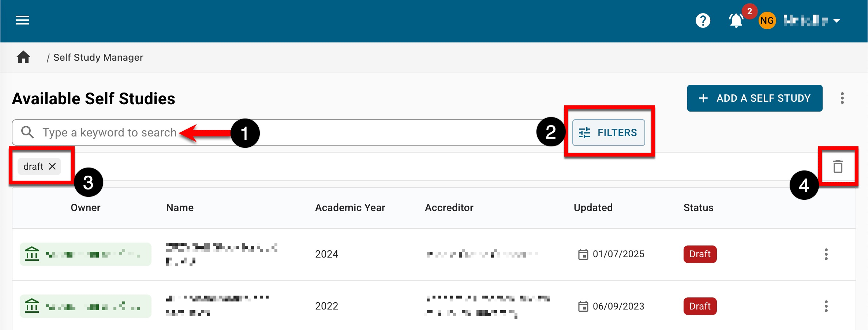This screenshot has width=868, height=330.
Task: Expand the user account dropdown arrow
Action: pos(837,21)
